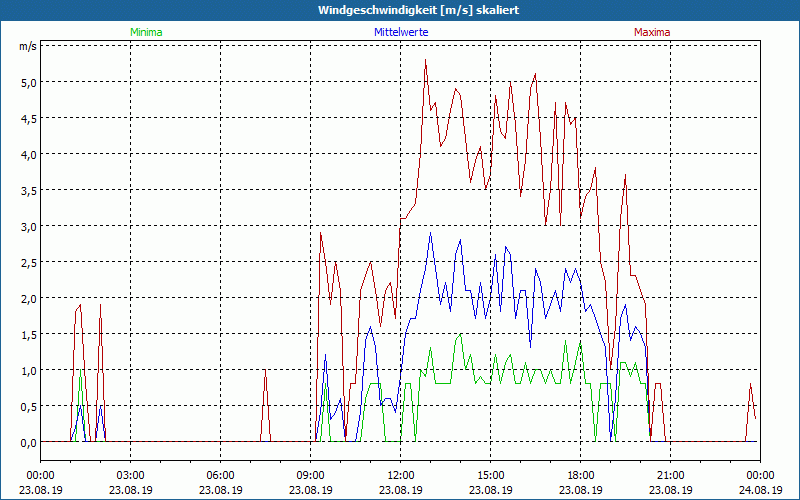Click the 4,5 y-axis value
The width and height of the screenshot is (800, 500).
pos(29,118)
